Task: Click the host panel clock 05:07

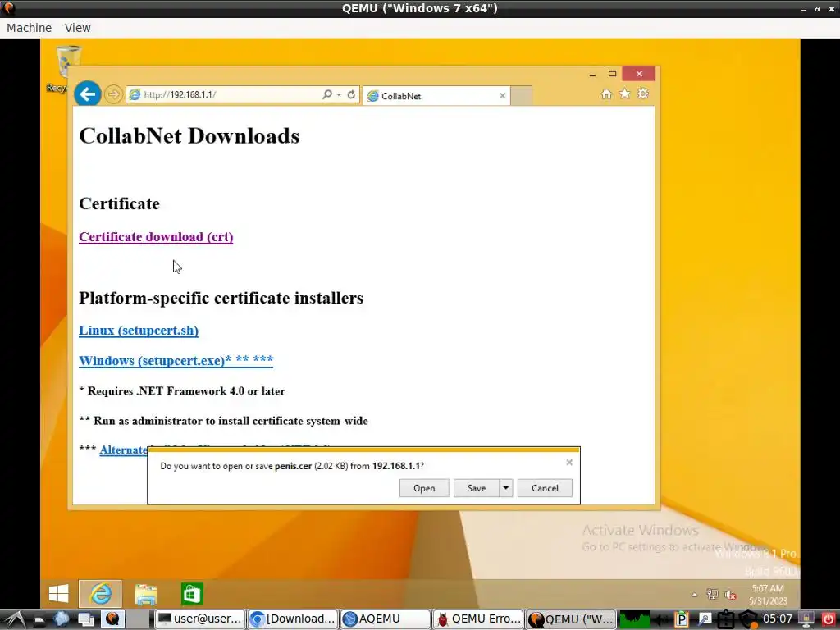Action: click(778, 619)
